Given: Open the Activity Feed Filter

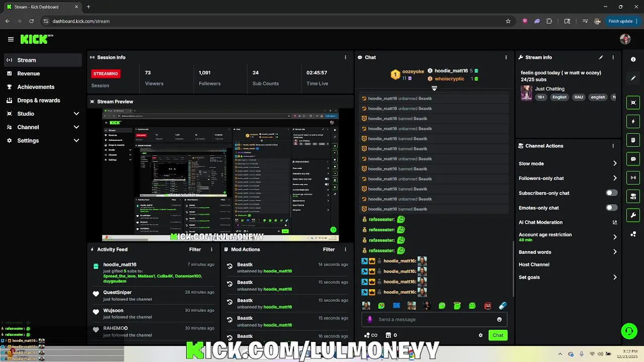Looking at the screenshot, I should (195, 249).
